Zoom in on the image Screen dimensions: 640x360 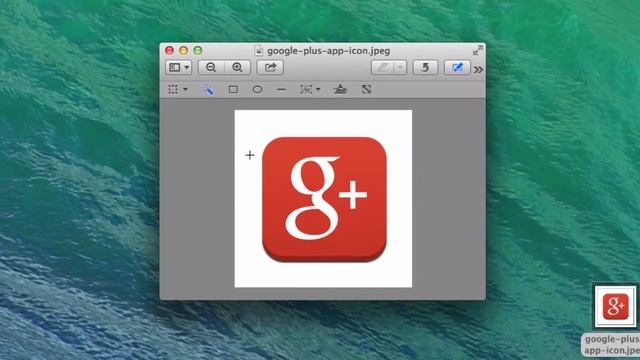(237, 67)
